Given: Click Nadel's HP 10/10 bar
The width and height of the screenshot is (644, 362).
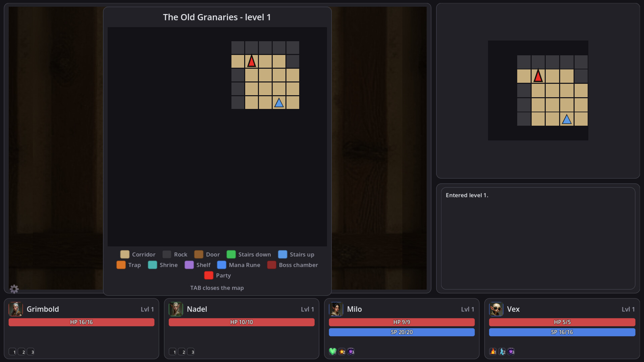Looking at the screenshot, I should 241,322.
